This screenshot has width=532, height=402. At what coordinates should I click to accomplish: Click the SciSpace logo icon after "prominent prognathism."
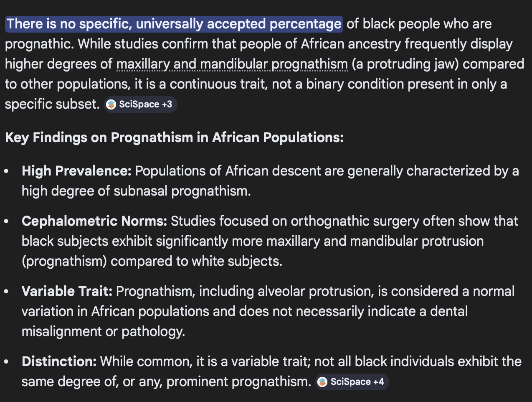(x=322, y=382)
